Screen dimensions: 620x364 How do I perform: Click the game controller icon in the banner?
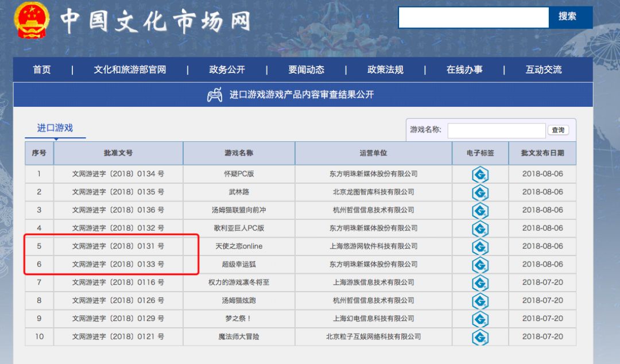tap(215, 95)
